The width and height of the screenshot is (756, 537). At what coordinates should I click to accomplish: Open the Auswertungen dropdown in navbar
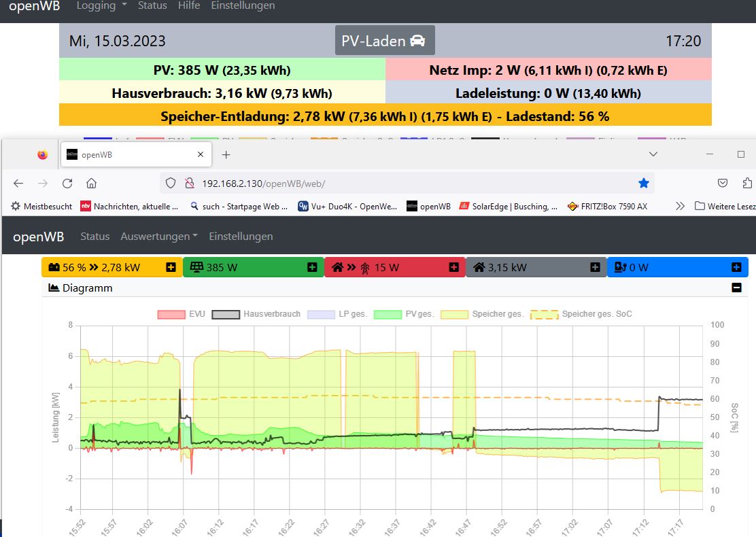click(x=159, y=237)
